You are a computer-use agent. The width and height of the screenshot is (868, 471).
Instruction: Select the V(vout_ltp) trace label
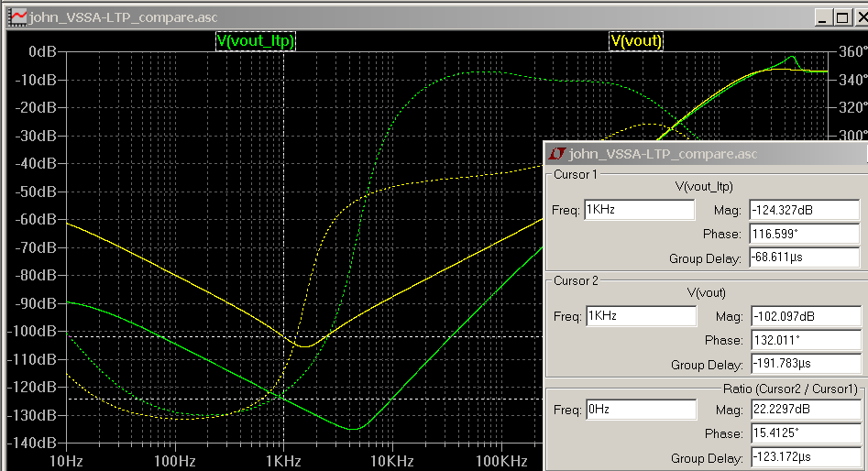tap(256, 41)
